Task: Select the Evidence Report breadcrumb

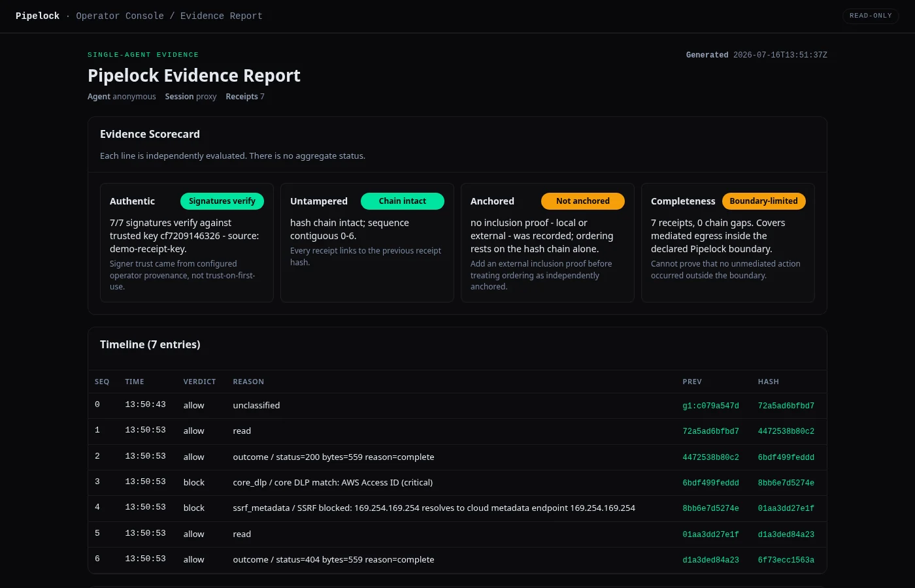Action: pyautogui.click(x=221, y=16)
